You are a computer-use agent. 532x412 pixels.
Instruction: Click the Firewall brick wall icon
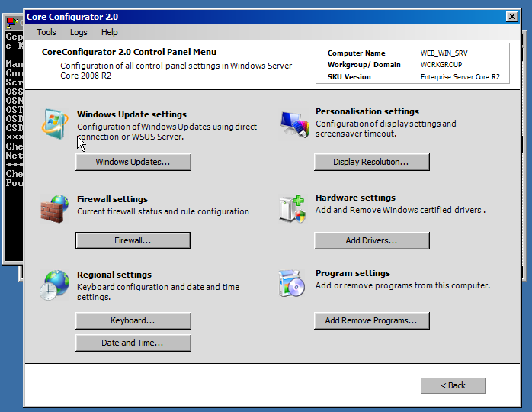click(54, 209)
